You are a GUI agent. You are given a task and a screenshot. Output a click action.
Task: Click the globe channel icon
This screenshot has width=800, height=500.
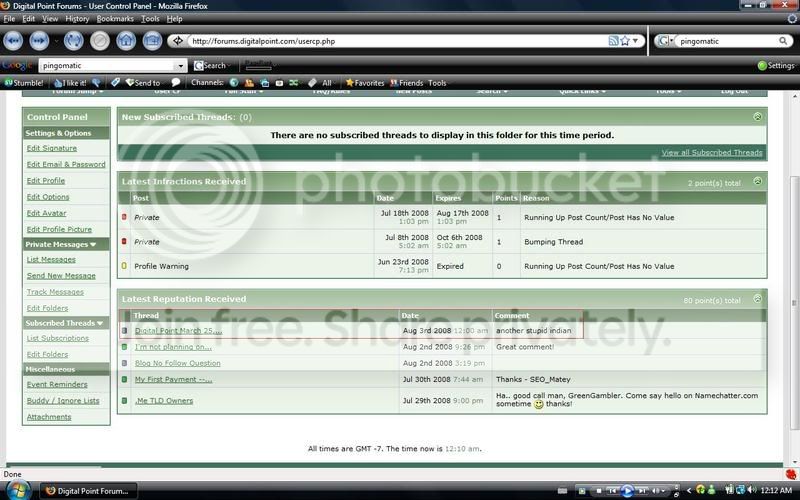pos(234,82)
